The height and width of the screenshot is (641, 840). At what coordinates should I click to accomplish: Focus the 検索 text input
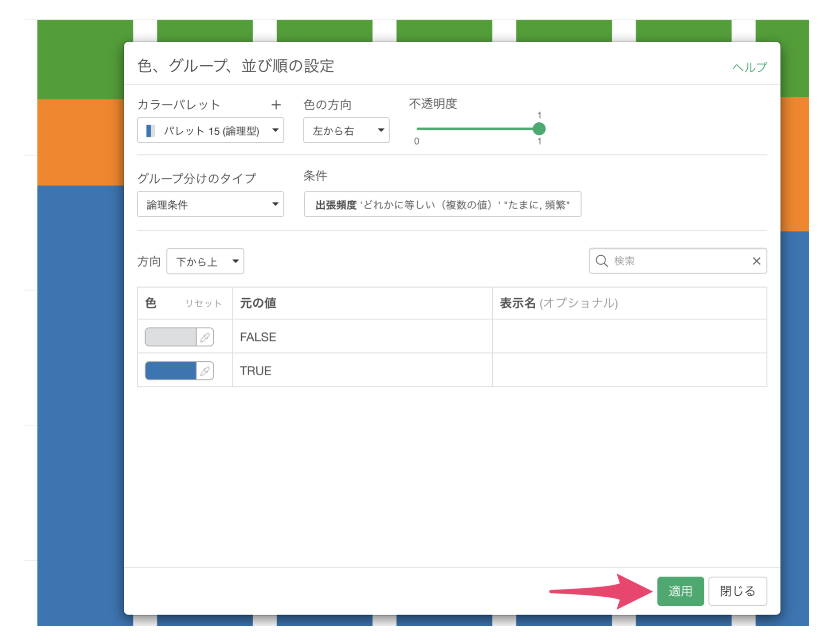click(x=679, y=261)
